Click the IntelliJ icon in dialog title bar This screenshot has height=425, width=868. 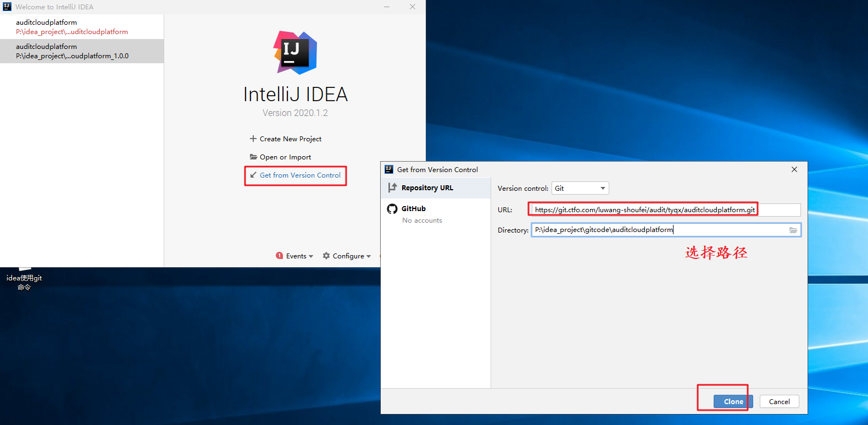(x=389, y=169)
